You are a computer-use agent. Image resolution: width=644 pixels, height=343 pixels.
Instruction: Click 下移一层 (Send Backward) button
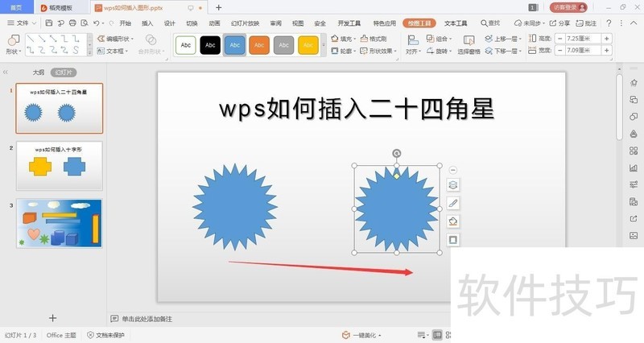[x=503, y=51]
